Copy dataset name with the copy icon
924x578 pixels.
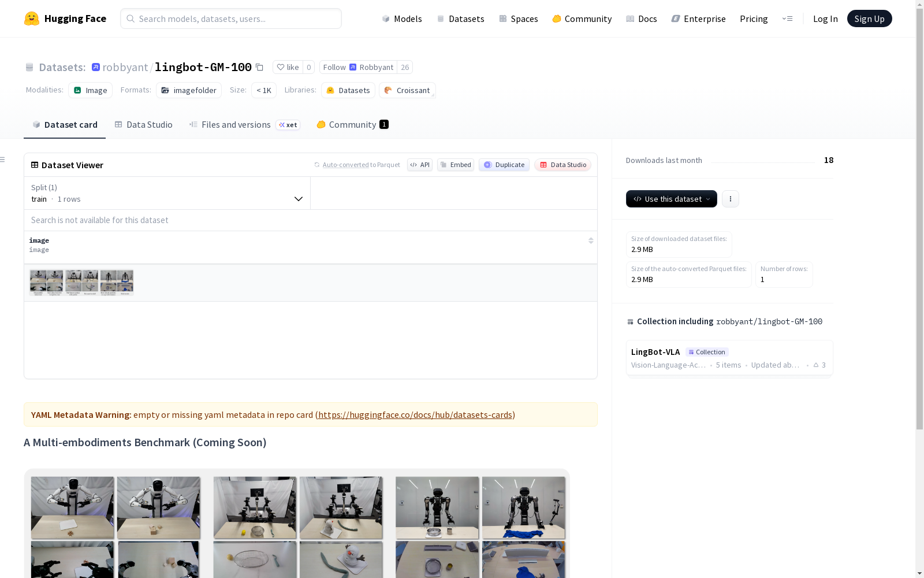[x=260, y=68]
